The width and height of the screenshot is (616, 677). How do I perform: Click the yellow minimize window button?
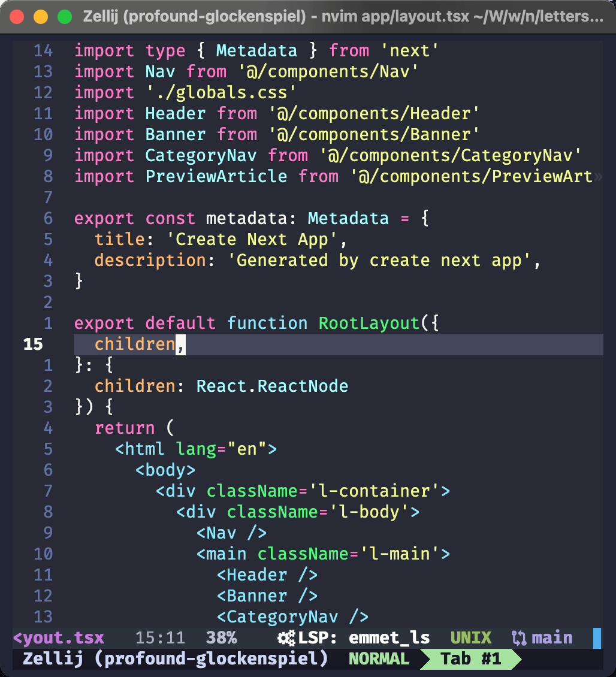(41, 17)
